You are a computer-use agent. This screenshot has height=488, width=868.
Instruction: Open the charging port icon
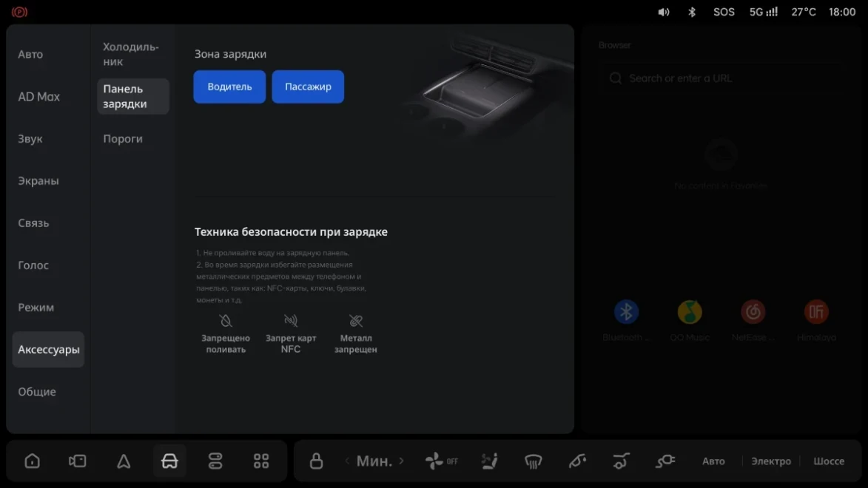pyautogui.click(x=665, y=461)
